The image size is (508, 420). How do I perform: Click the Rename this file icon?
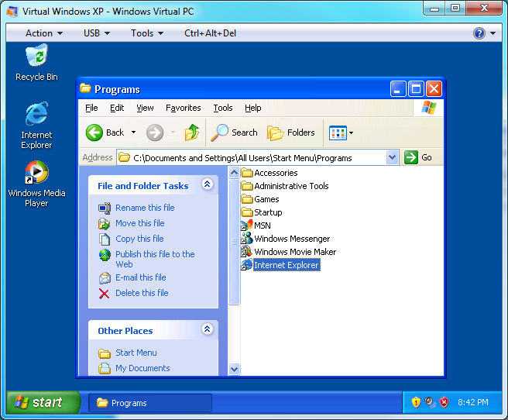(x=105, y=208)
